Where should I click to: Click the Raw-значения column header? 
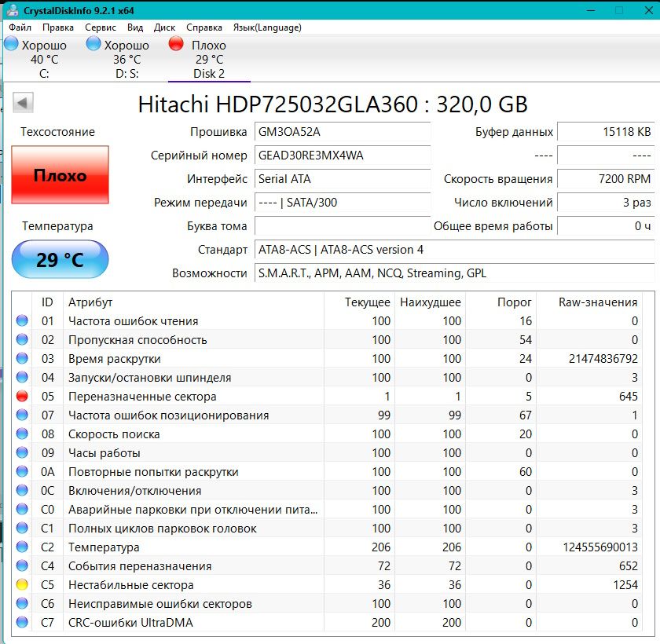click(x=598, y=302)
